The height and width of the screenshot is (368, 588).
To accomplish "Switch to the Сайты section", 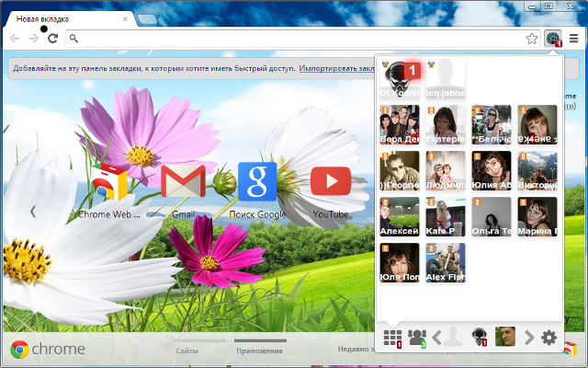I will point(187,350).
